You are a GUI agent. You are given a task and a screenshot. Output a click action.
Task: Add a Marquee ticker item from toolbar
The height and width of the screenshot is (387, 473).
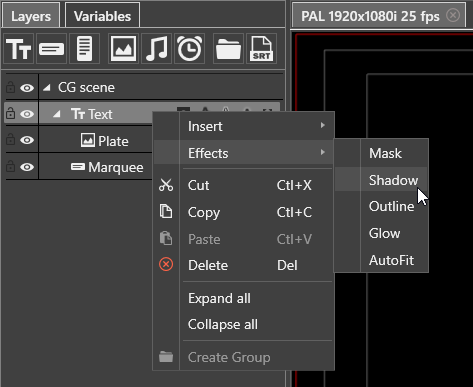tap(51, 49)
